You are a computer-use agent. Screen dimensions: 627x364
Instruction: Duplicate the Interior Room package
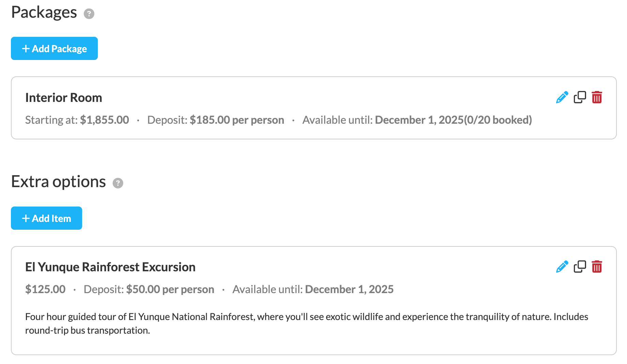coord(580,97)
